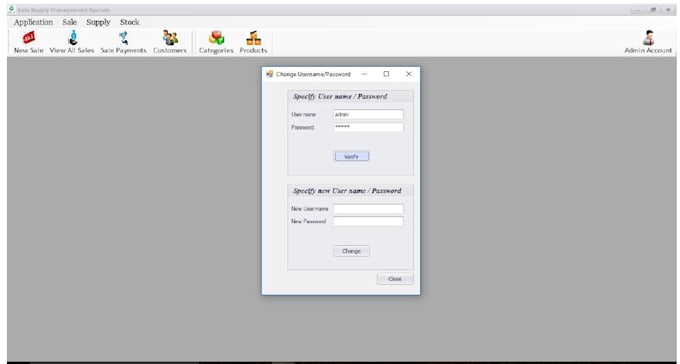Open the Sale menu
The width and height of the screenshot is (680, 364).
[69, 22]
